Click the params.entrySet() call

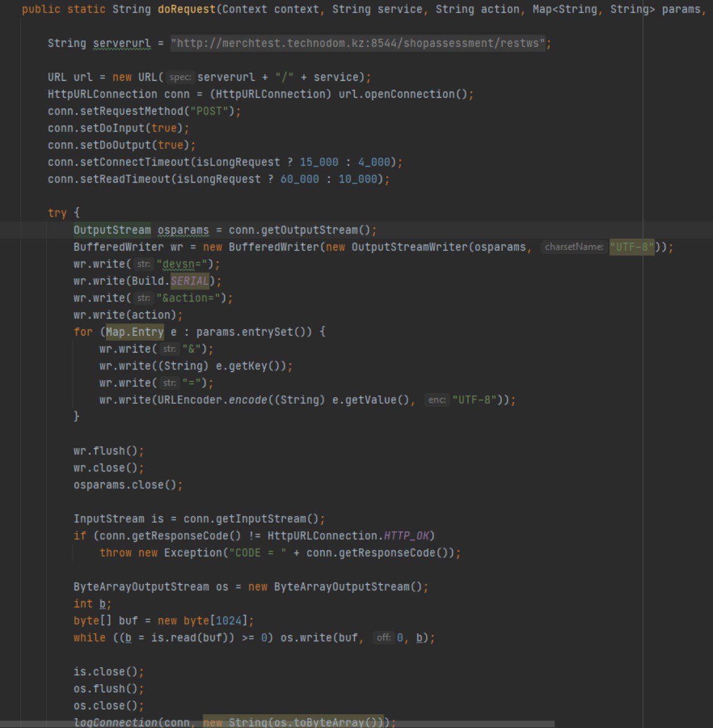[x=254, y=332]
